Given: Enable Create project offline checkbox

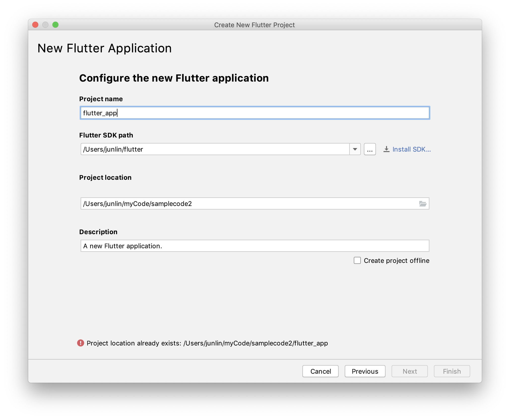Looking at the screenshot, I should 357,260.
